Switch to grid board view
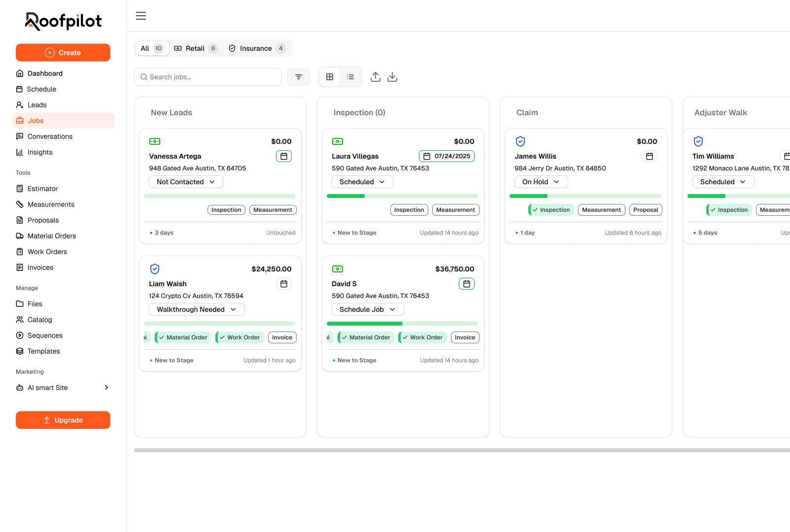 click(x=330, y=77)
